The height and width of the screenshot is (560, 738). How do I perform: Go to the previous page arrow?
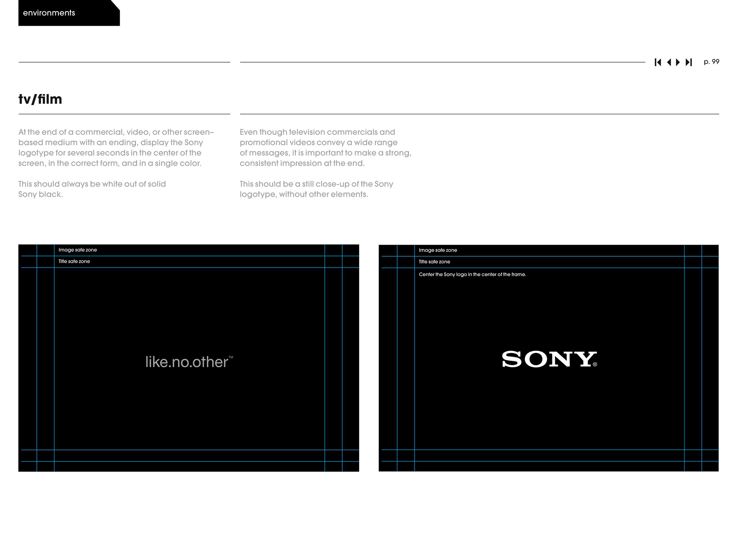pos(669,62)
